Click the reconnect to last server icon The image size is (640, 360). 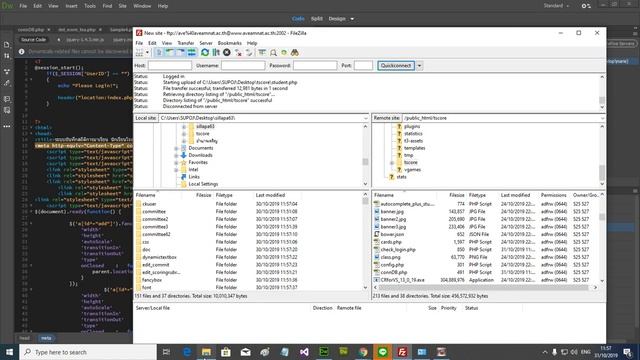point(249,53)
